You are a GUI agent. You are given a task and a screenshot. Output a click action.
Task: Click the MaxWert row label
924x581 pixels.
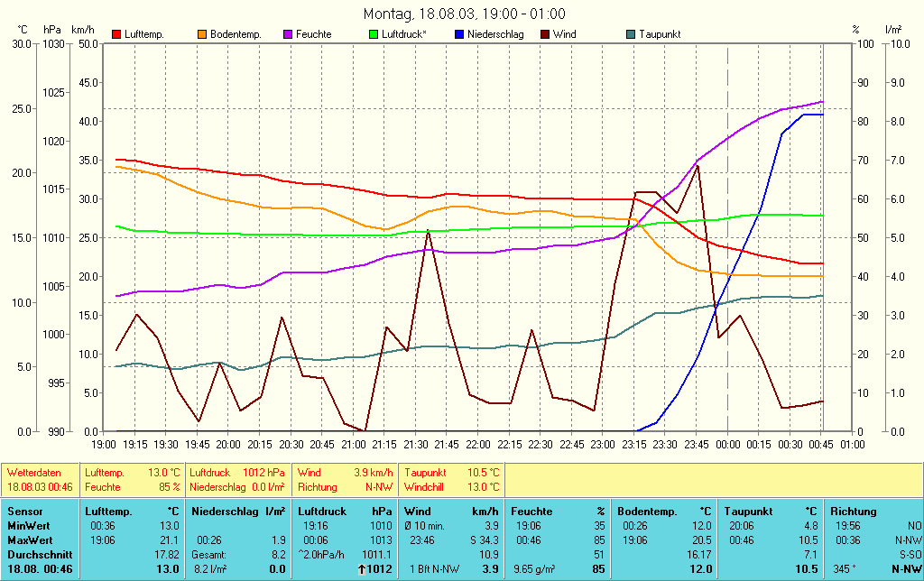(x=30, y=539)
